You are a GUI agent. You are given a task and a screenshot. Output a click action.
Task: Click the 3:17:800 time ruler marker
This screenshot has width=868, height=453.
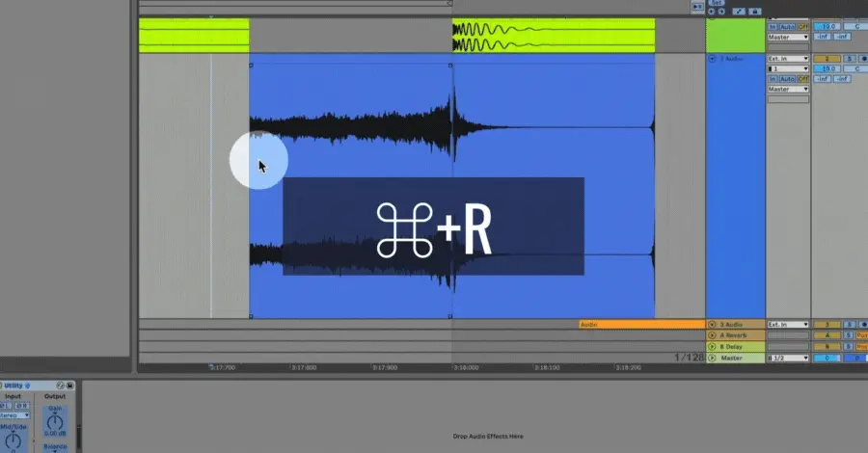(x=304, y=368)
